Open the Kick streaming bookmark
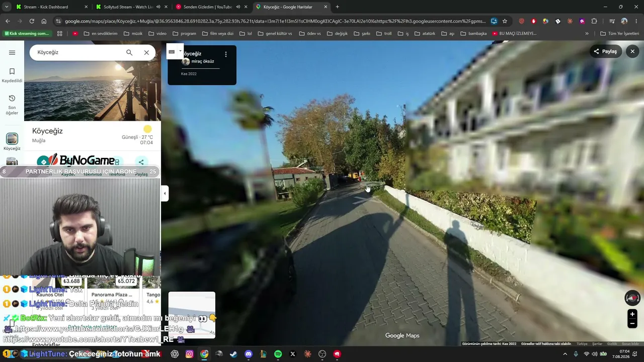 tap(27, 34)
